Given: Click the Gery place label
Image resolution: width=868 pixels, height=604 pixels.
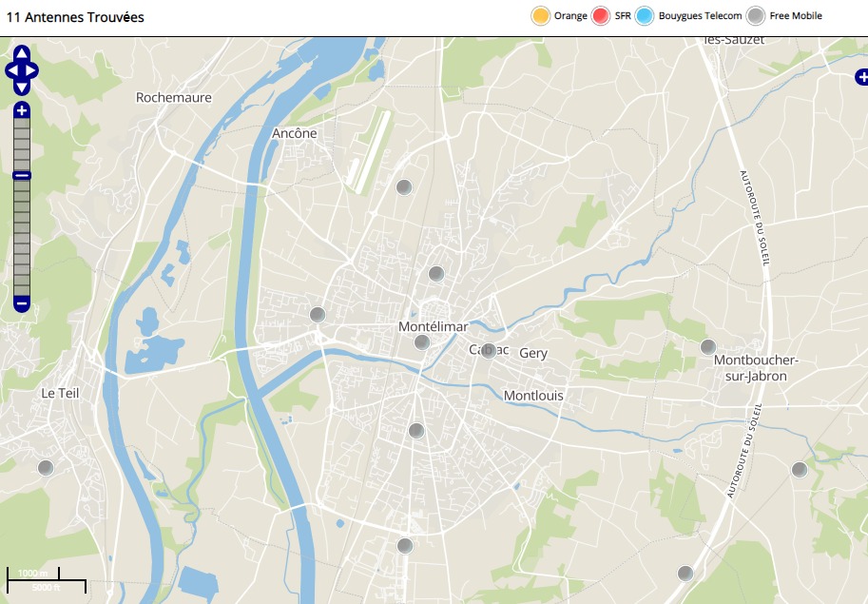Looking at the screenshot, I should pyautogui.click(x=533, y=353).
